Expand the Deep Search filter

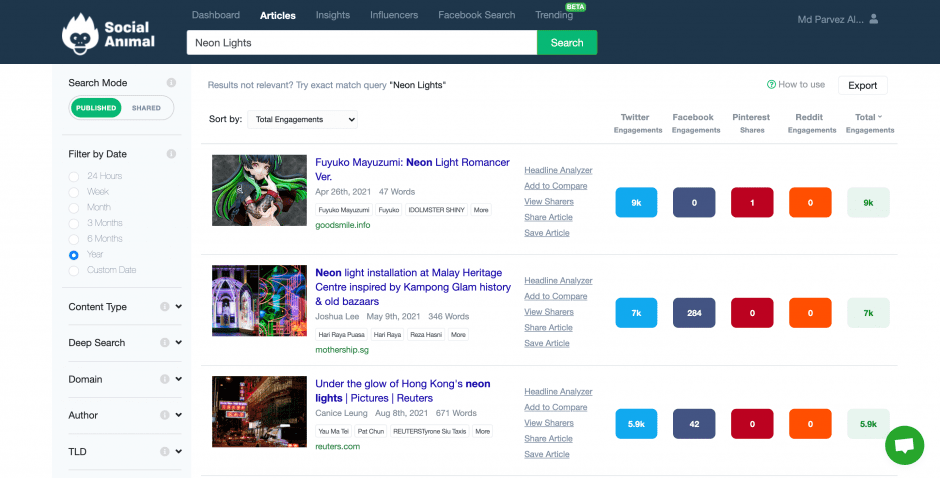point(179,342)
